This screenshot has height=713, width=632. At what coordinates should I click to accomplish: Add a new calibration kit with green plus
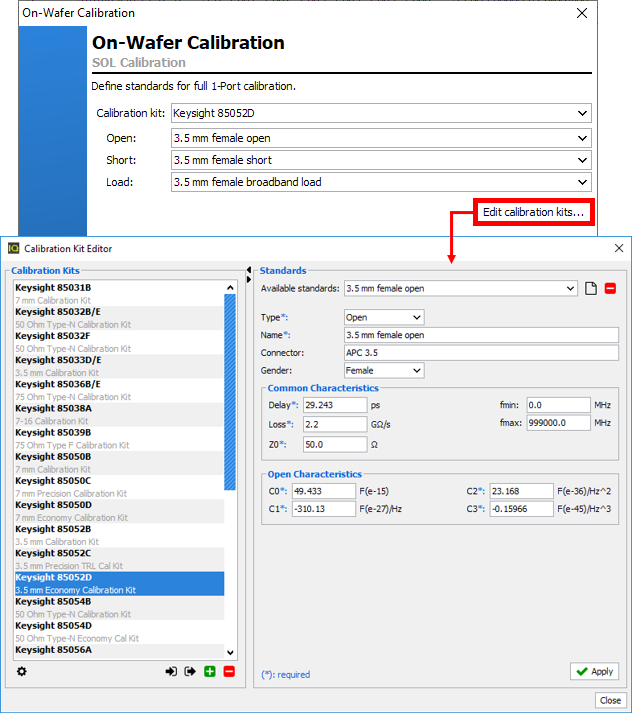[x=210, y=671]
